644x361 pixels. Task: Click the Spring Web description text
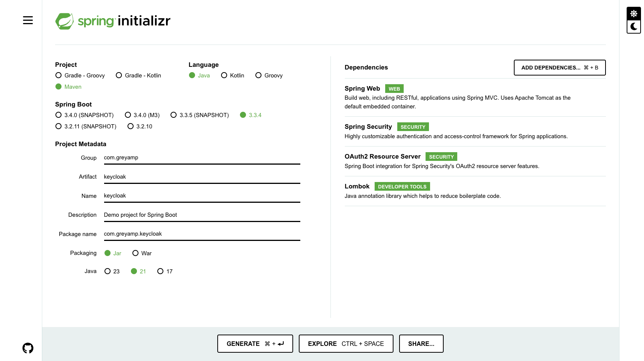pos(458,102)
